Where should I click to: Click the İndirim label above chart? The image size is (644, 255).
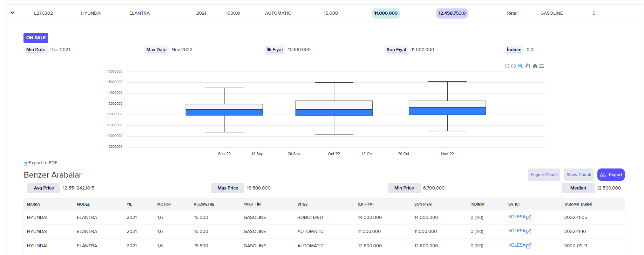coord(514,50)
